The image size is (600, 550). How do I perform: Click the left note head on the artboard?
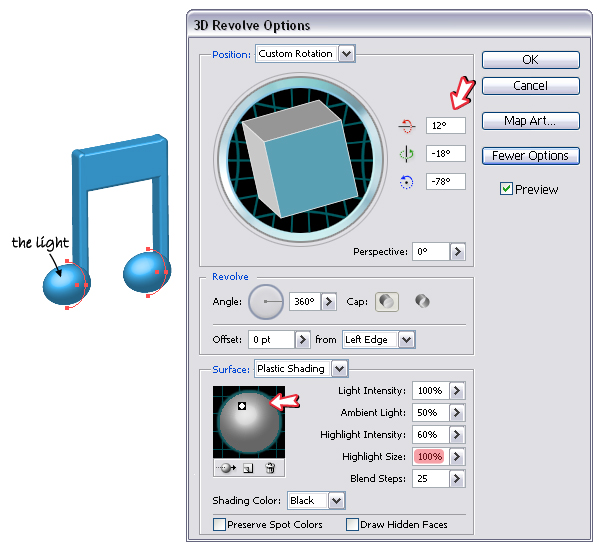tap(66, 284)
